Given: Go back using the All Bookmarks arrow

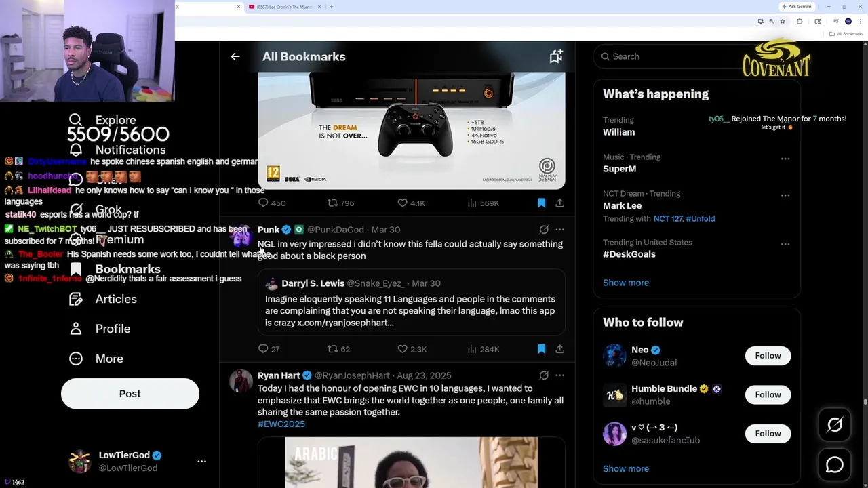Looking at the screenshot, I should click(235, 57).
